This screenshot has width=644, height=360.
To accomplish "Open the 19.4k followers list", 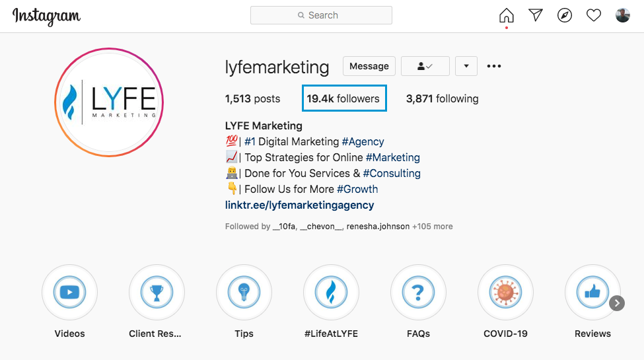I will pos(343,98).
